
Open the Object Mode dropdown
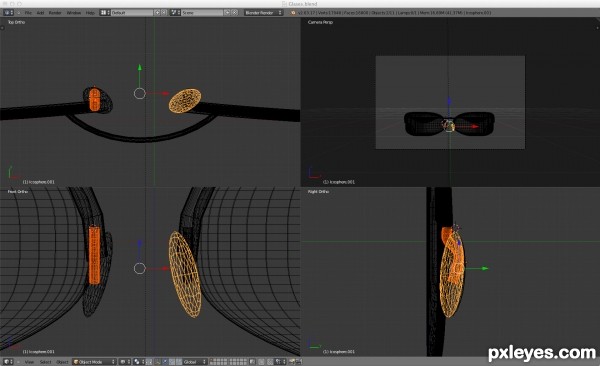click(x=95, y=362)
